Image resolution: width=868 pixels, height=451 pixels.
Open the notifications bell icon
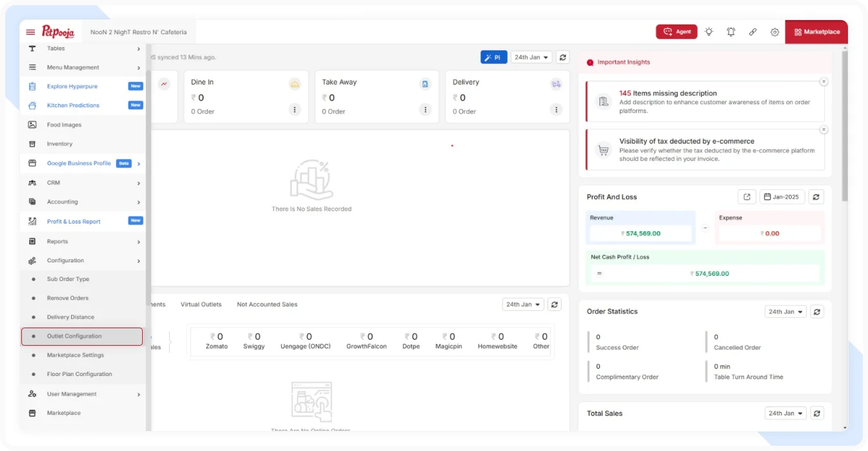point(731,32)
